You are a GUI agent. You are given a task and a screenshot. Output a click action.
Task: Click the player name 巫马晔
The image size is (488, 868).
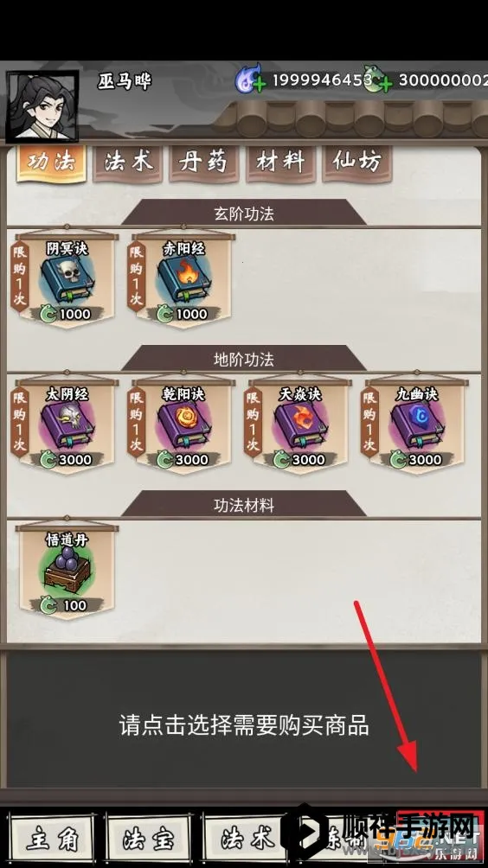coord(125,81)
